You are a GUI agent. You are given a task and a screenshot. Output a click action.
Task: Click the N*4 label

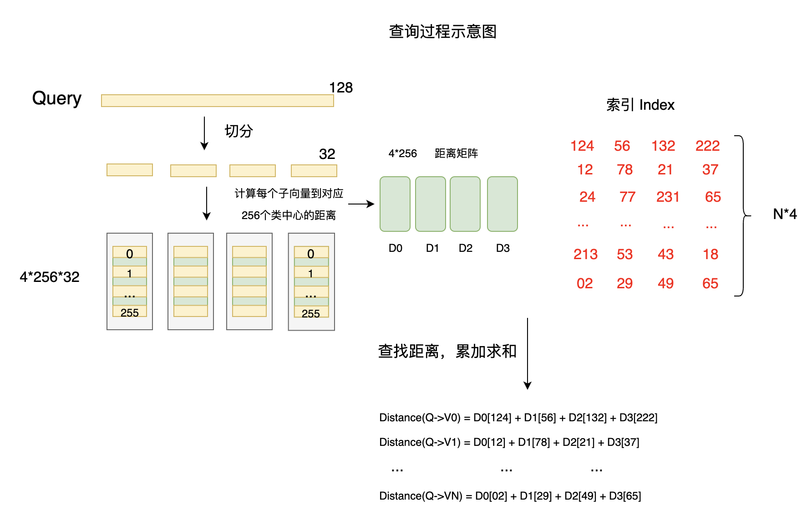pyautogui.click(x=785, y=214)
